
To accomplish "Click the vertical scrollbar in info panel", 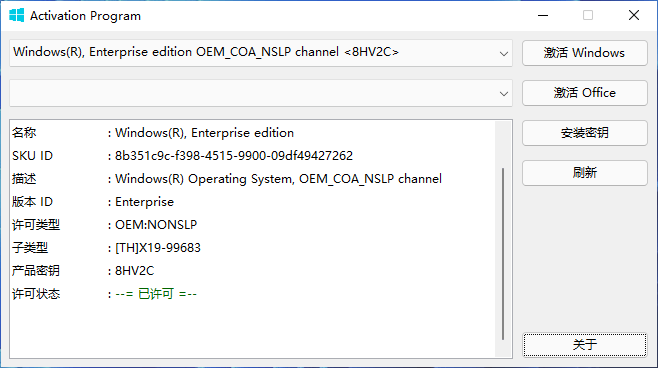I will point(503,239).
